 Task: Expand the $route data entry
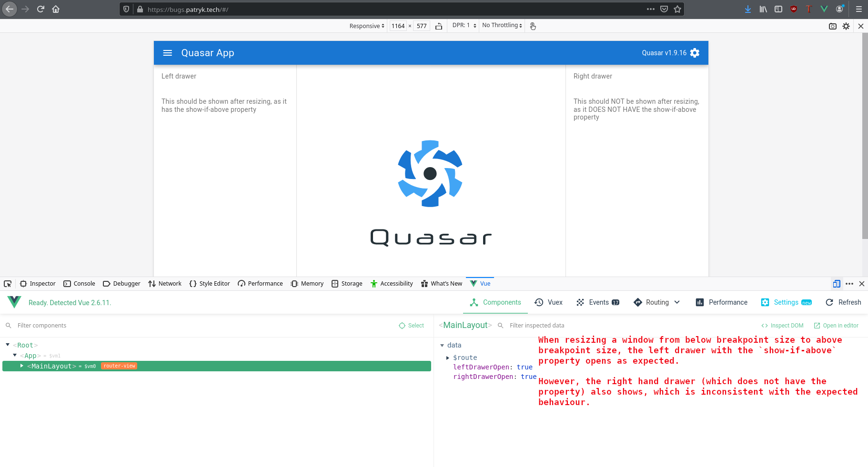(448, 358)
